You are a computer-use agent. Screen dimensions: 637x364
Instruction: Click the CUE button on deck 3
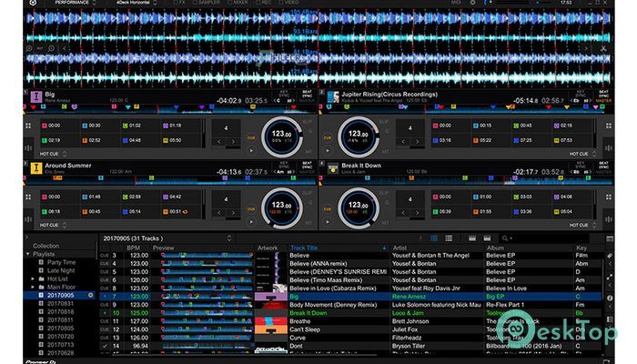point(251,208)
